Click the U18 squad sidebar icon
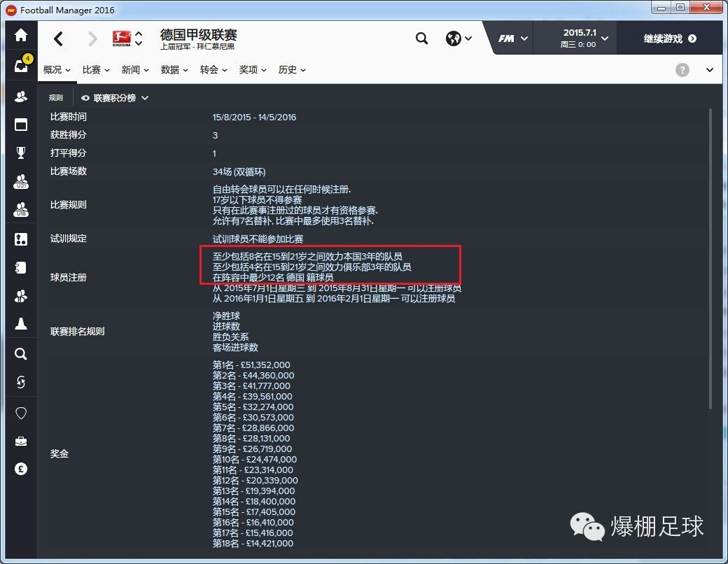 pos(20,209)
